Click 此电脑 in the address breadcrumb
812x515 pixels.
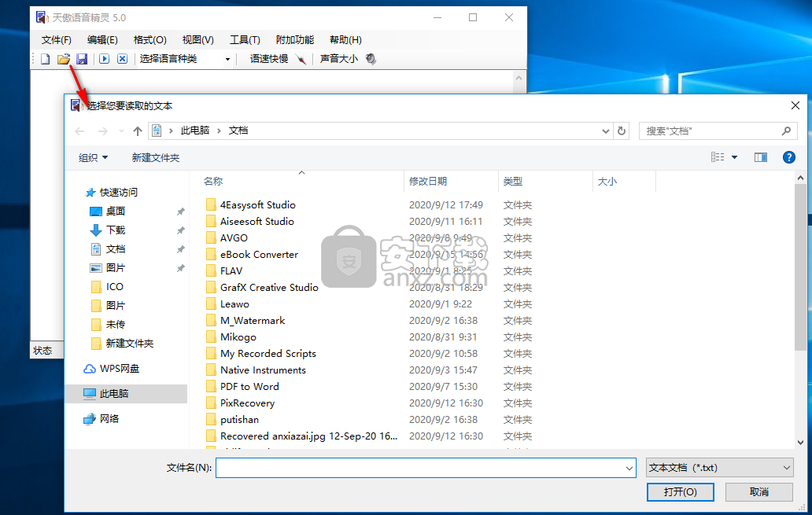(194, 131)
